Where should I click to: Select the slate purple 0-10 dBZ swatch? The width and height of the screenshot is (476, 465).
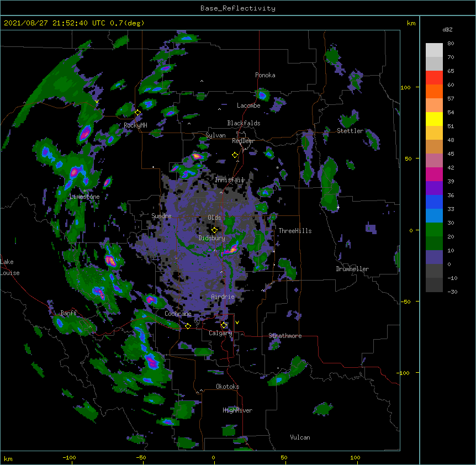pos(434,257)
